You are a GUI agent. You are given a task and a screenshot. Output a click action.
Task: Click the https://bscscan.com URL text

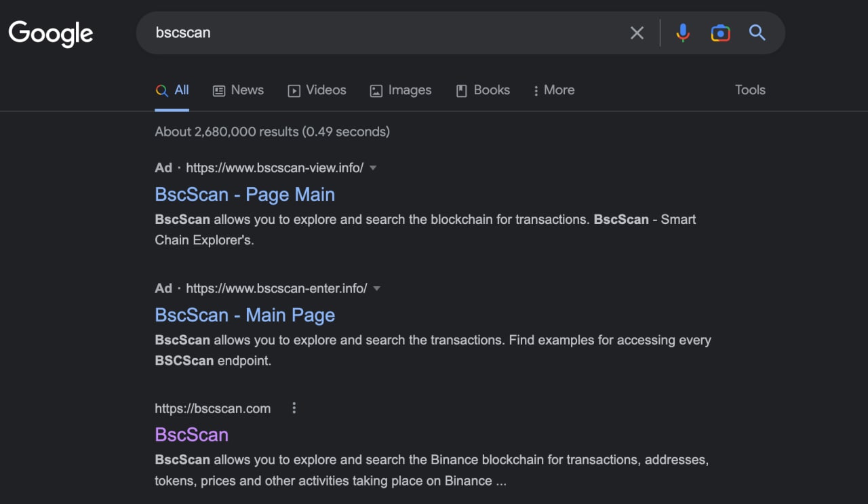tap(212, 408)
